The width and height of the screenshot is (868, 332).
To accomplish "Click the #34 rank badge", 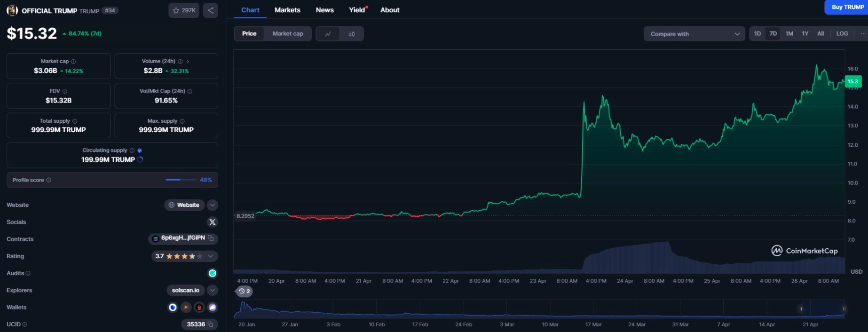I will click(110, 10).
